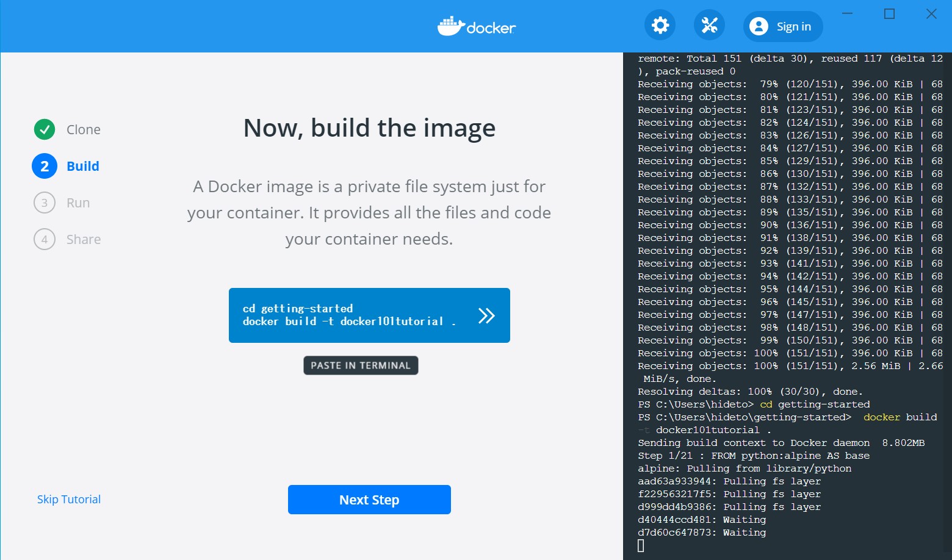Click the terminal line "Step 1/21 : FROM python:alpine AS base"
Viewport: 952px width, 560px height.
point(754,456)
